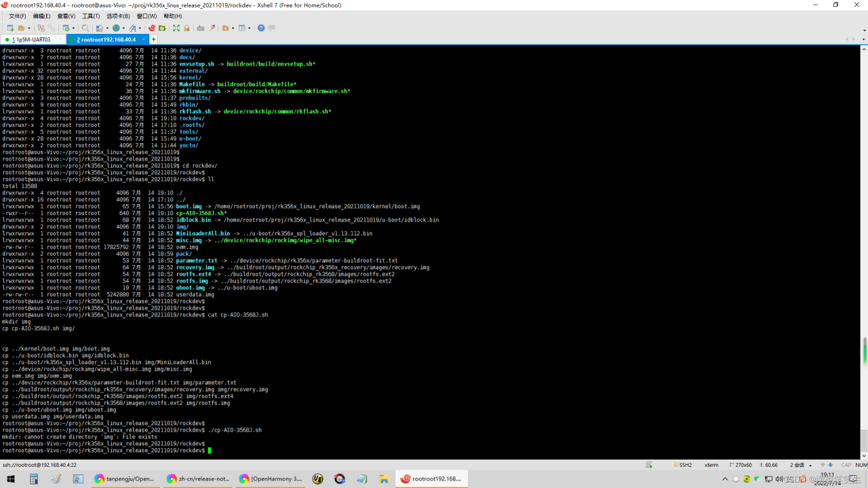Screen dimensions: 868x488
Task: Open the 编辑(E) menu
Action: [41, 16]
